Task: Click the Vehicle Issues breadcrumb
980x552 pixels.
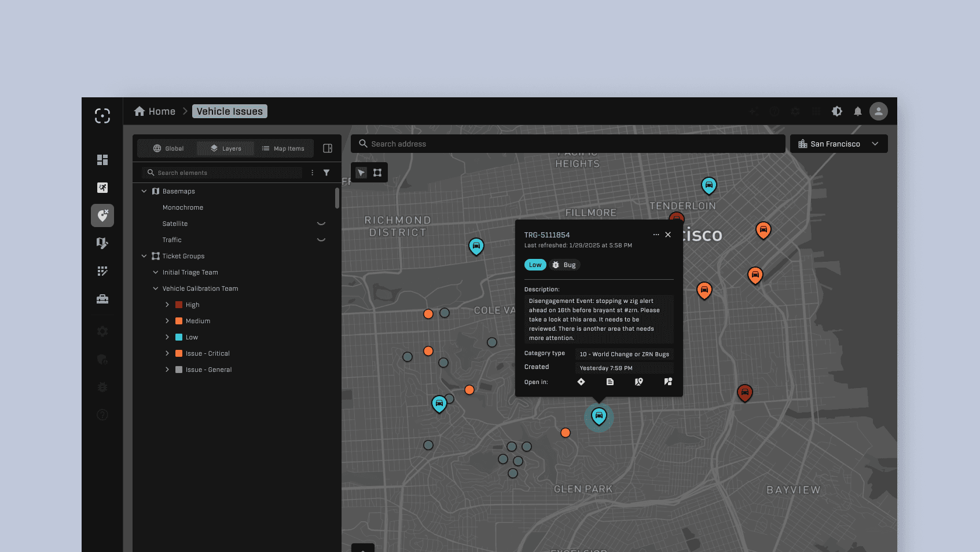Action: [230, 111]
